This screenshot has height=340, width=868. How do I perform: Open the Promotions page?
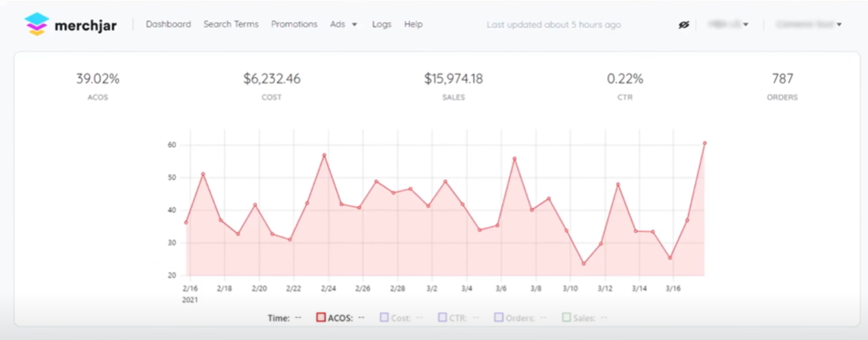(294, 24)
